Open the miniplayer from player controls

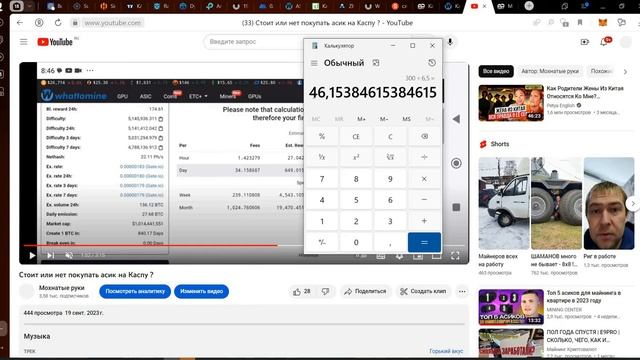(418, 256)
